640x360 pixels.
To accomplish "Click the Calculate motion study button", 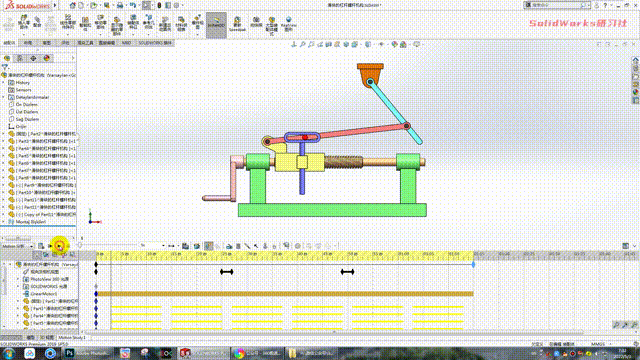I will [x=41, y=246].
